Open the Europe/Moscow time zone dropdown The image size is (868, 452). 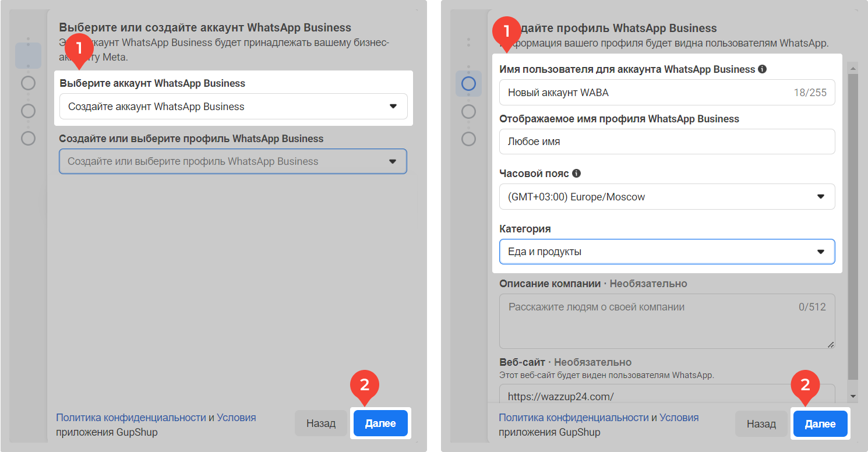pos(667,197)
